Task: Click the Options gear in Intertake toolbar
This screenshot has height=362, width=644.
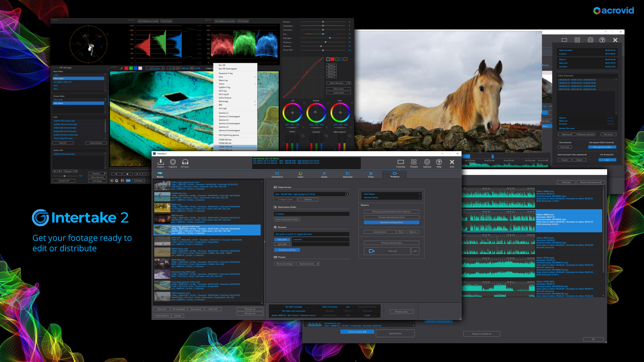Action: point(427,163)
